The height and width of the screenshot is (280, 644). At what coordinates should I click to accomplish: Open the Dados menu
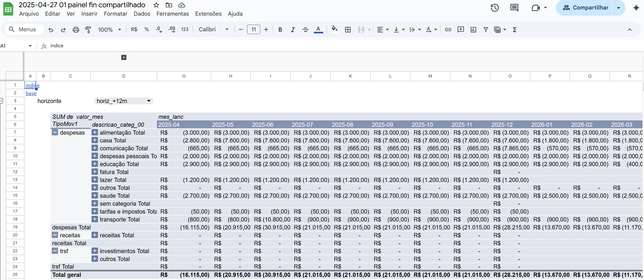pyautogui.click(x=142, y=14)
